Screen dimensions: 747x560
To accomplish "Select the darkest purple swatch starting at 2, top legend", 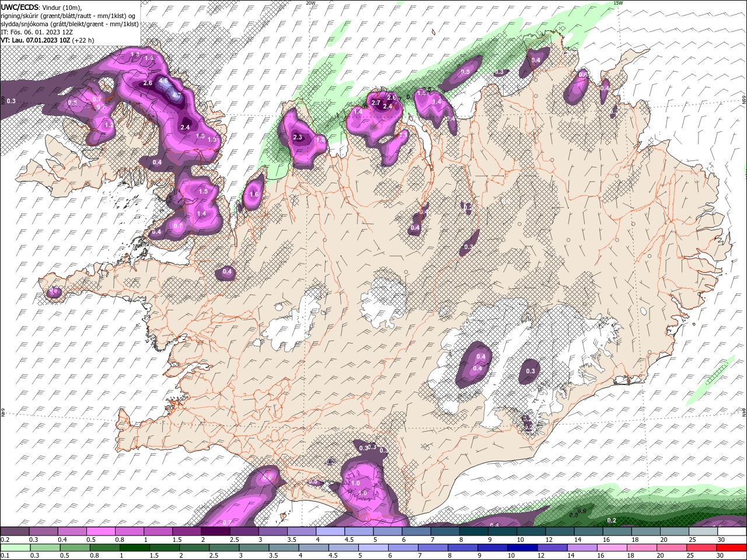I will (215, 531).
